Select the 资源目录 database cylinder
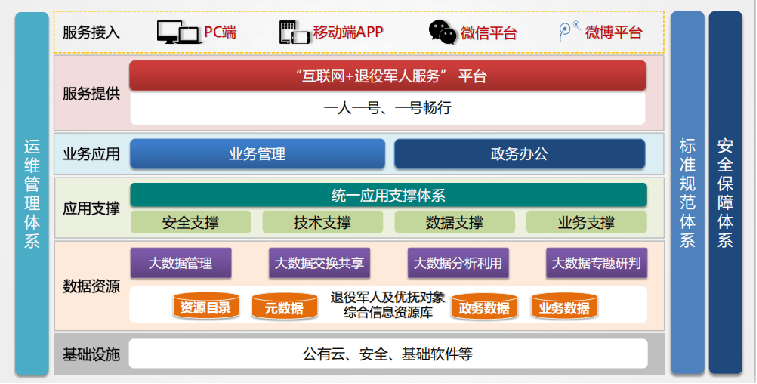The image size is (757, 384). 206,306
